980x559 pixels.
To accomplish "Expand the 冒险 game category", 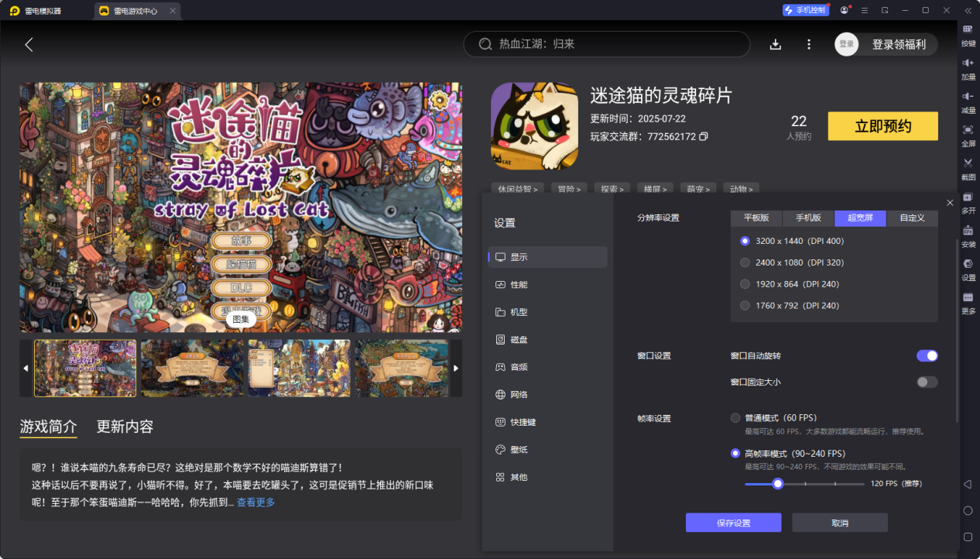I will (569, 187).
